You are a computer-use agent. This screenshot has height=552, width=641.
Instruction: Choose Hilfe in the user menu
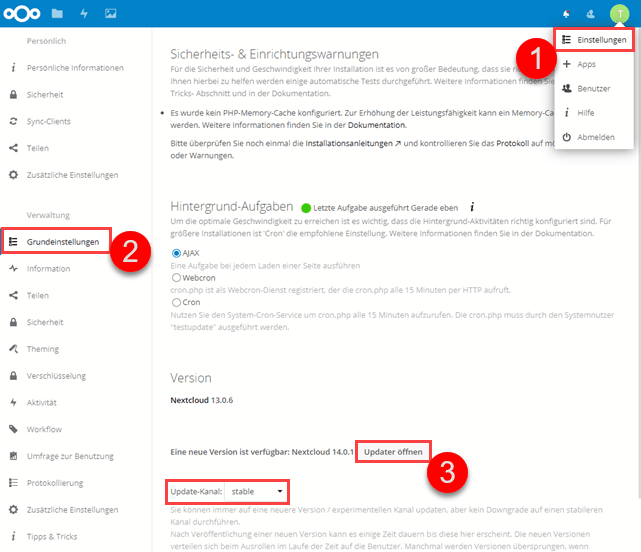coord(594,113)
